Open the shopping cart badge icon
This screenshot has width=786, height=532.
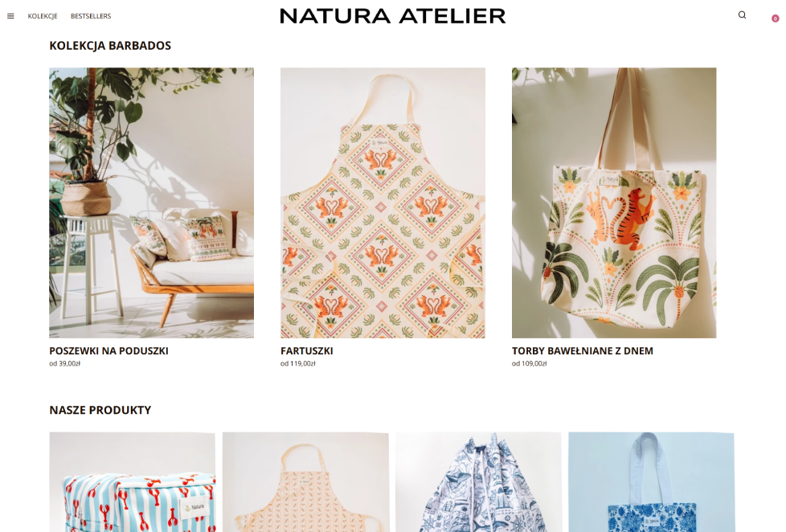pos(775,18)
